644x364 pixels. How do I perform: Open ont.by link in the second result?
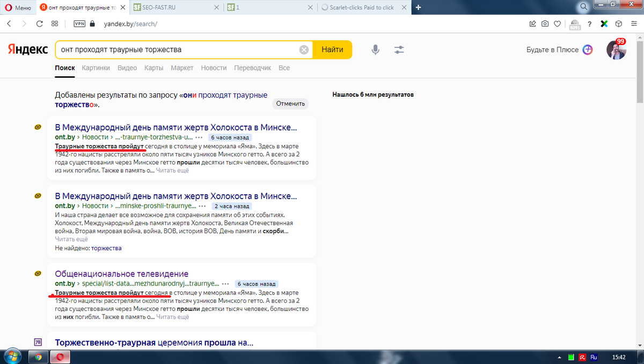click(x=65, y=206)
